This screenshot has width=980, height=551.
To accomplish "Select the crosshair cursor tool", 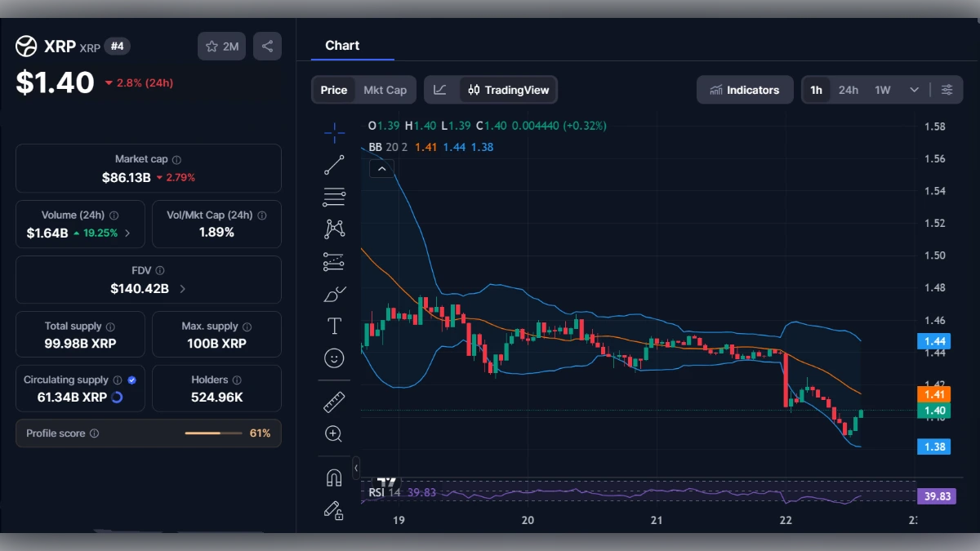I will 334,132.
